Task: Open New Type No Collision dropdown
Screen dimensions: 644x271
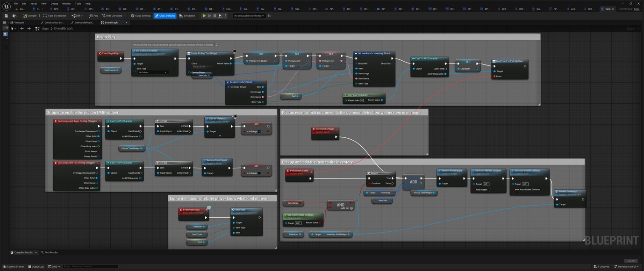Action: [x=152, y=72]
